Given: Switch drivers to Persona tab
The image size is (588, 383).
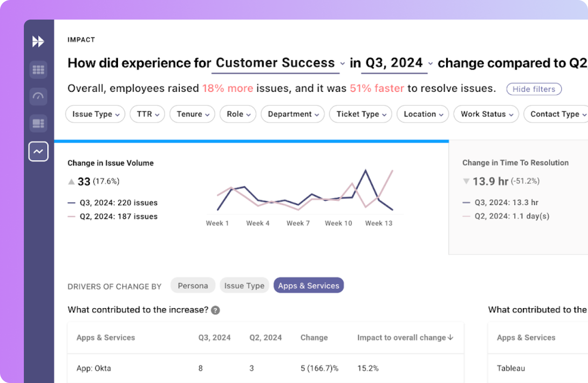Looking at the screenshot, I should click(193, 286).
